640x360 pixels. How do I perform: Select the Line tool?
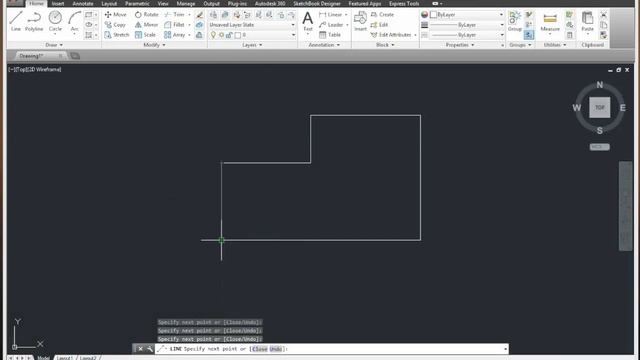click(x=16, y=21)
